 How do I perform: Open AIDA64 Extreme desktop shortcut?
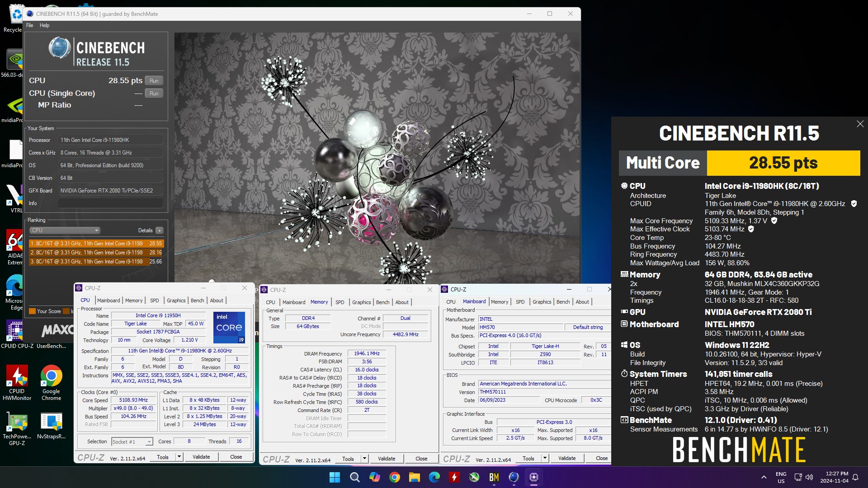[x=14, y=247]
